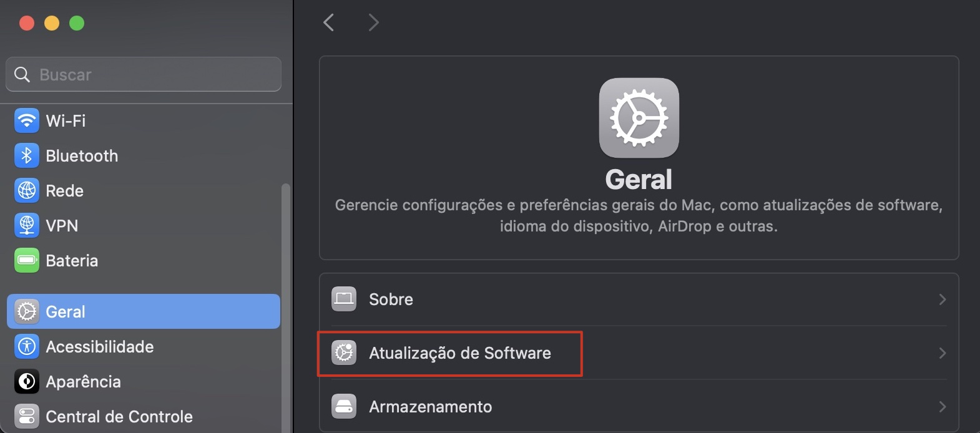Click the Armazenamento disk icon
Screen dimensions: 980x433
344,406
